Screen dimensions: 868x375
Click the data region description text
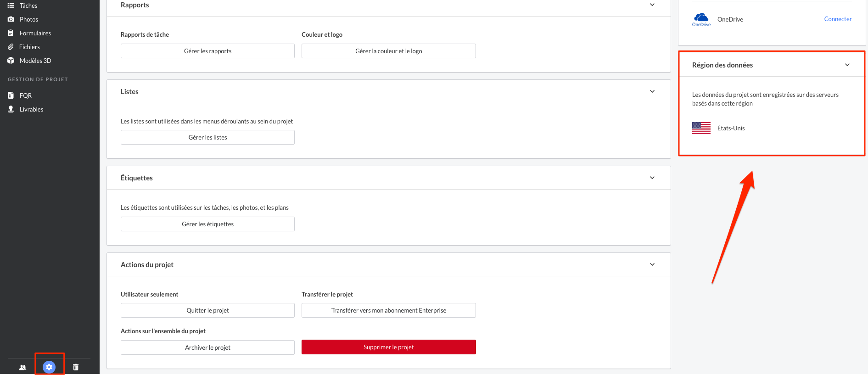pyautogui.click(x=765, y=99)
